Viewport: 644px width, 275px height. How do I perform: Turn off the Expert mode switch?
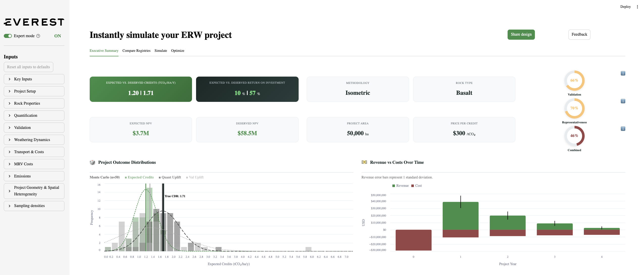coord(8,36)
